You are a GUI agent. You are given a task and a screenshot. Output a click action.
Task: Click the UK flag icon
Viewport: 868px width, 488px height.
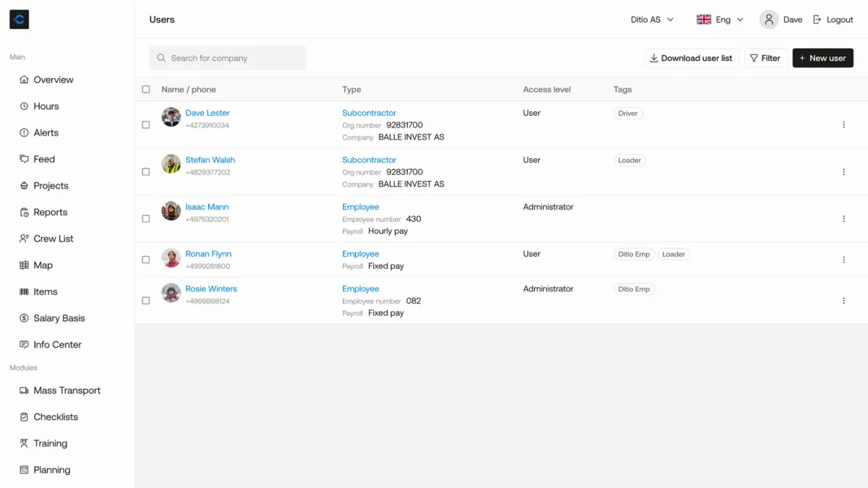pos(704,20)
